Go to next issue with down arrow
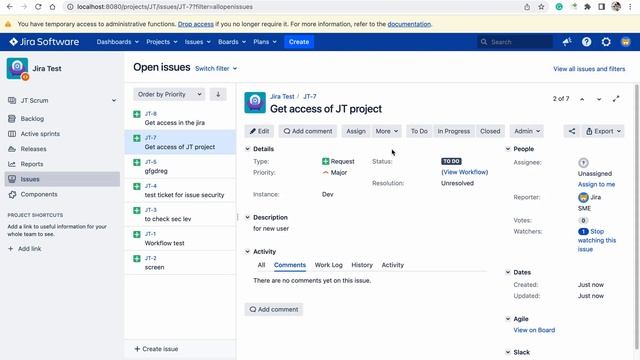This screenshot has height=360, width=640. [599, 99]
